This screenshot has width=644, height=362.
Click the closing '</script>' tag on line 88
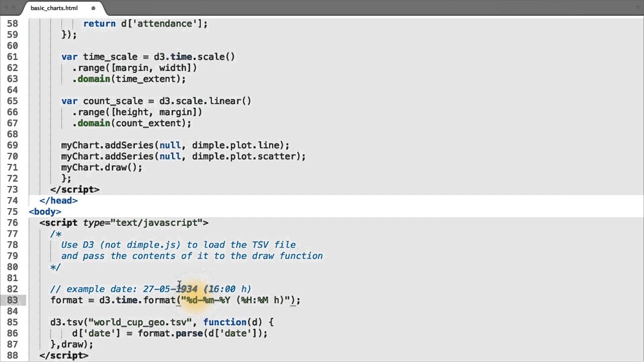coord(64,355)
